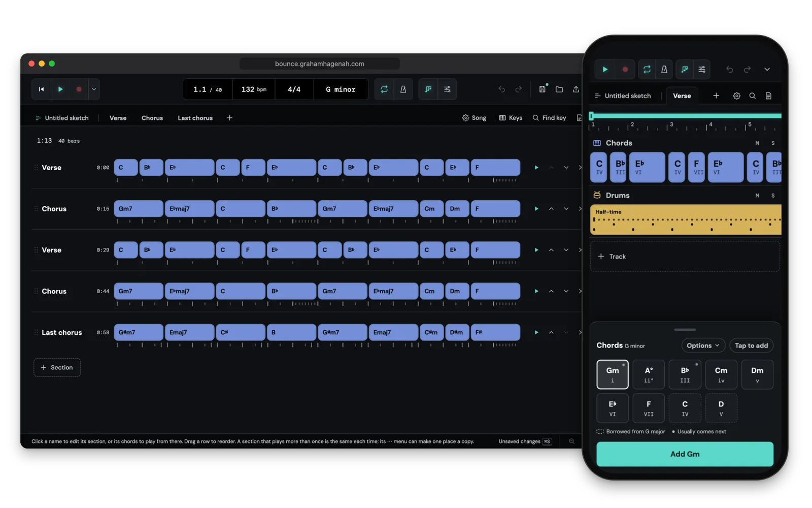Open the Options dropdown in chord picker
The height and width of the screenshot is (508, 812).
[x=703, y=345]
